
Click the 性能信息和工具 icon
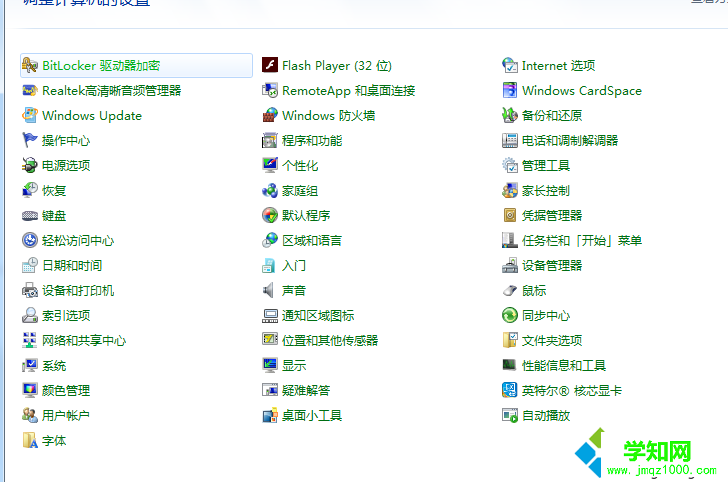click(x=510, y=365)
